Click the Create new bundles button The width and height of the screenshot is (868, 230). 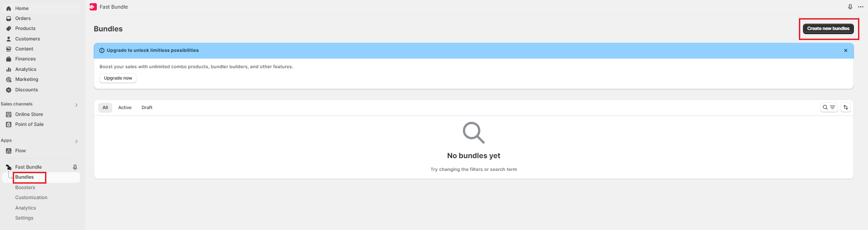[828, 29]
